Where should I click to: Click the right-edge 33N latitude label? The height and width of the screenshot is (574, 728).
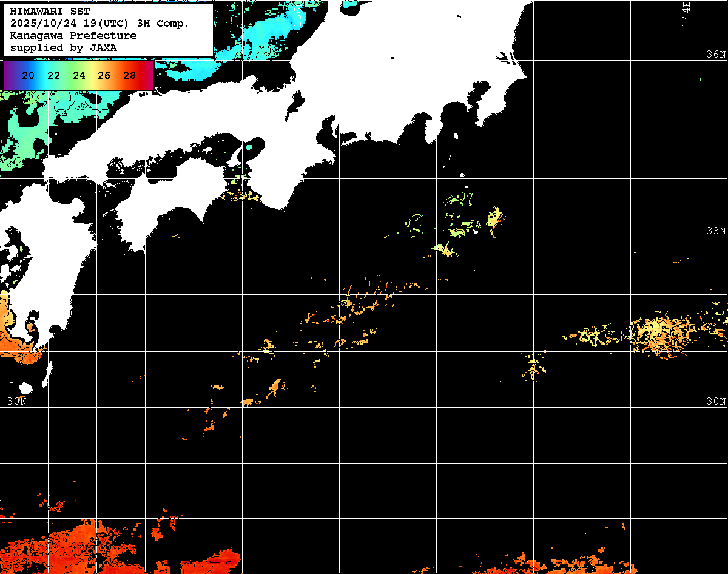[x=716, y=231]
